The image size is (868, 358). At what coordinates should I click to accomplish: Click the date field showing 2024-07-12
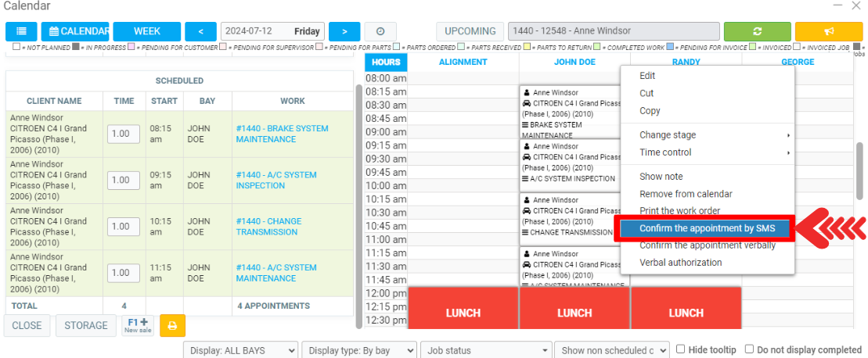point(271,31)
